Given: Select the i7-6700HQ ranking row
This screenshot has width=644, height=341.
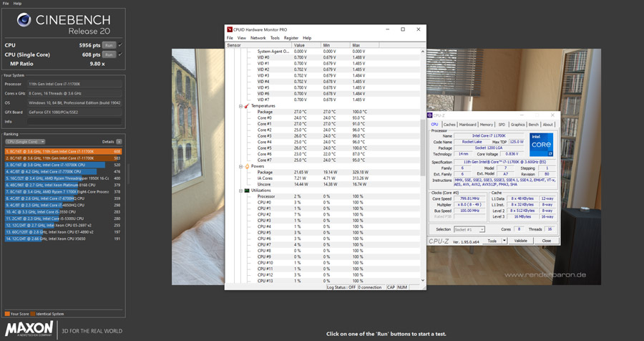Looking at the screenshot, I should [x=63, y=198].
